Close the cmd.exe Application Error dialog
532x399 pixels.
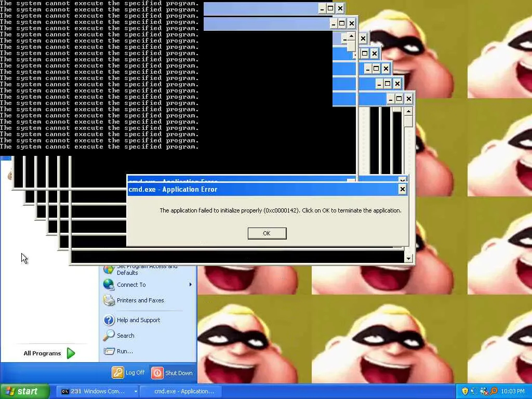pos(403,189)
